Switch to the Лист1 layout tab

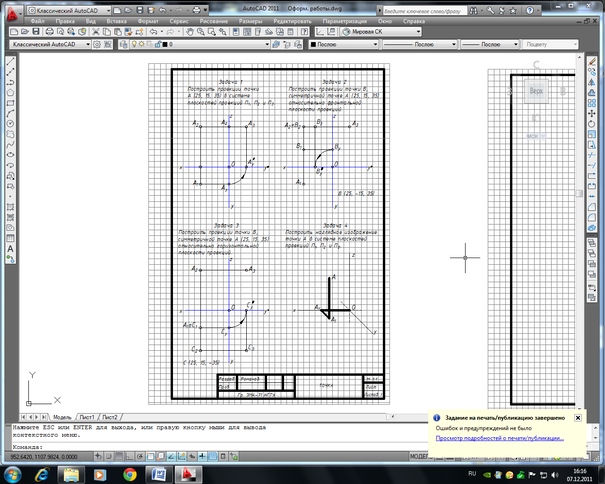pos(87,417)
